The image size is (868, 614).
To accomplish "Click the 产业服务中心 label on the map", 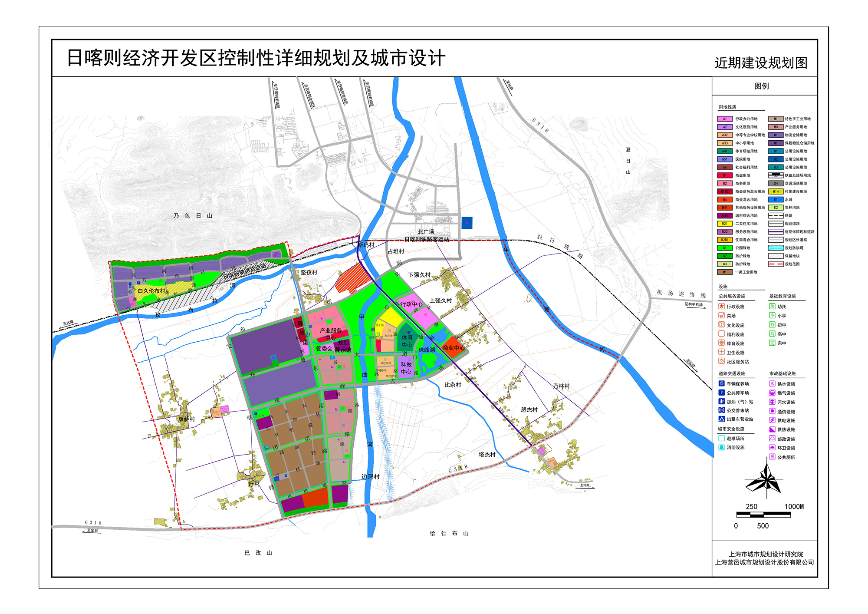I will (x=330, y=333).
